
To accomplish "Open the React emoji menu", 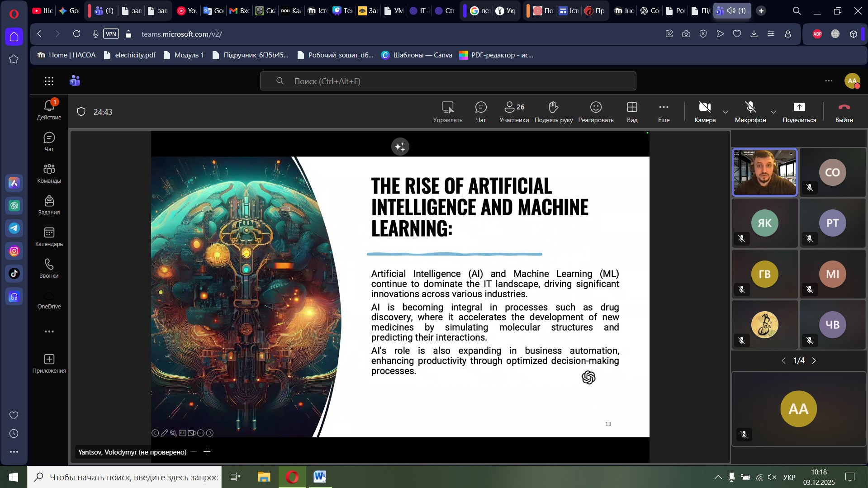I will click(595, 112).
